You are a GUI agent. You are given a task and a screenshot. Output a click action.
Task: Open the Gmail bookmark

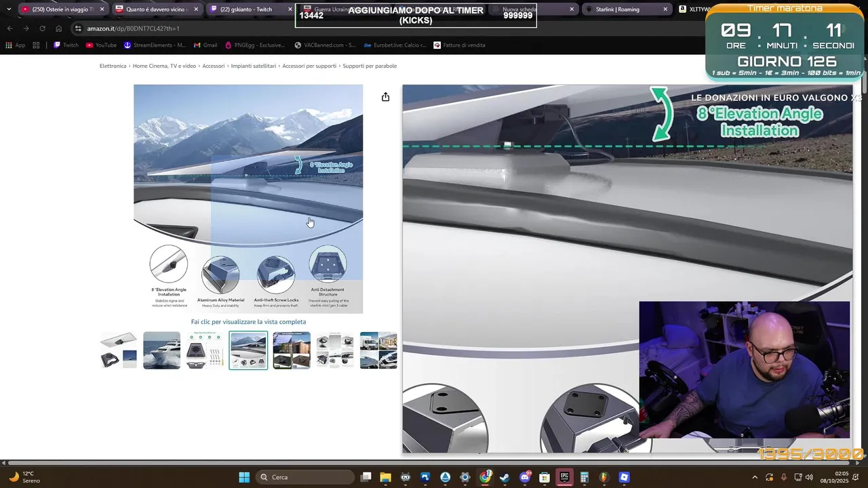(x=205, y=45)
